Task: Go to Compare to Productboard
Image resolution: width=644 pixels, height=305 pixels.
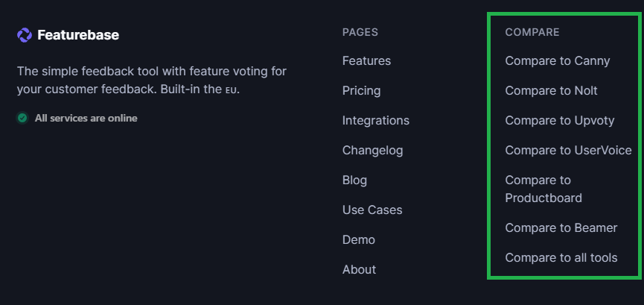Action: coord(543,189)
